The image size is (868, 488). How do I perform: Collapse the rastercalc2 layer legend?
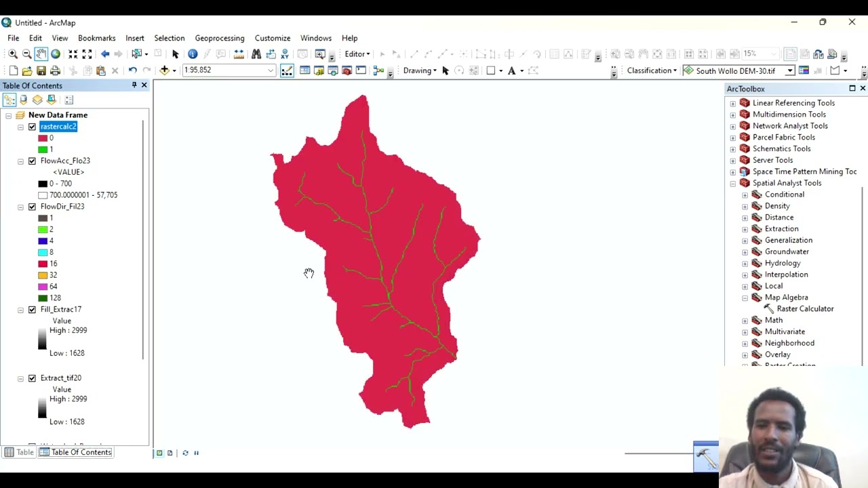(20, 127)
